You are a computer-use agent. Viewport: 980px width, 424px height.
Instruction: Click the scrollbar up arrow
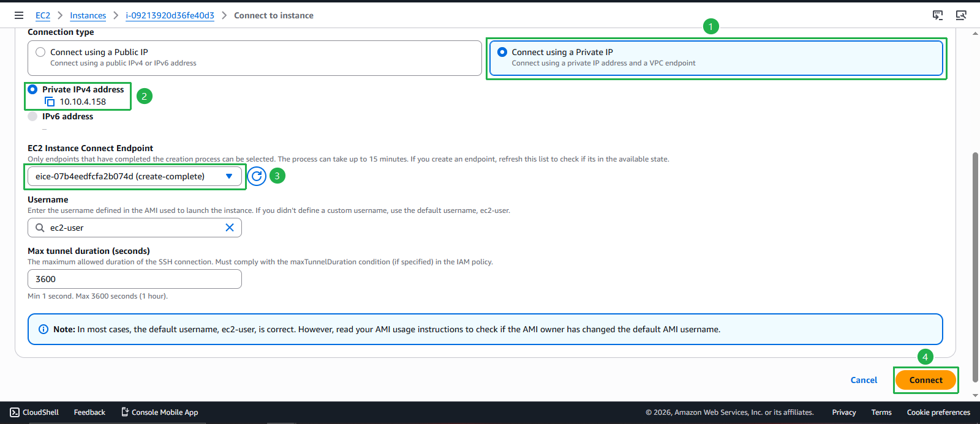(975, 33)
